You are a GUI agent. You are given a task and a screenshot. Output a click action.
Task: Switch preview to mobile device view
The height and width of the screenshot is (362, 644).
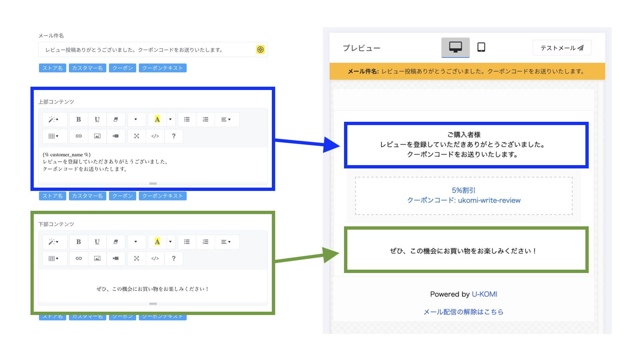tap(481, 47)
